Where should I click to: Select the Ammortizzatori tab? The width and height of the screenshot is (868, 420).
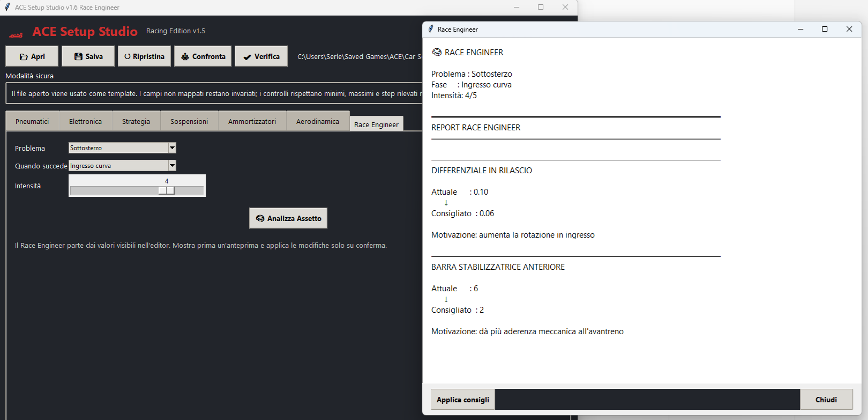(252, 121)
